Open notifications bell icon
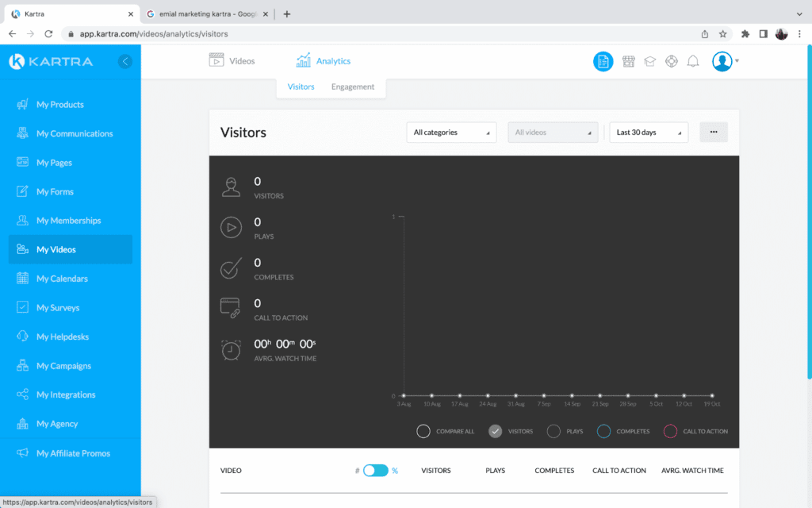Image resolution: width=812 pixels, height=508 pixels. click(693, 61)
